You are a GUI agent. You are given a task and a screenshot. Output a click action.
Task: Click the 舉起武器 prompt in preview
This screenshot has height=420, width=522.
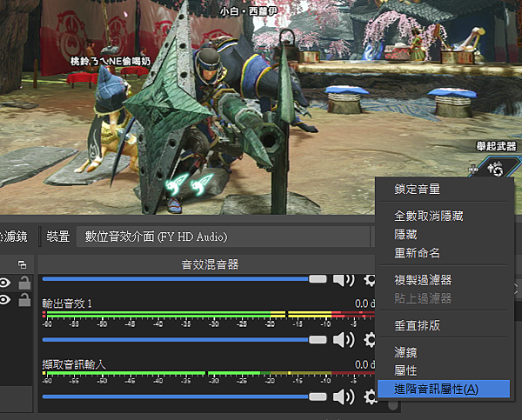tap(496, 146)
